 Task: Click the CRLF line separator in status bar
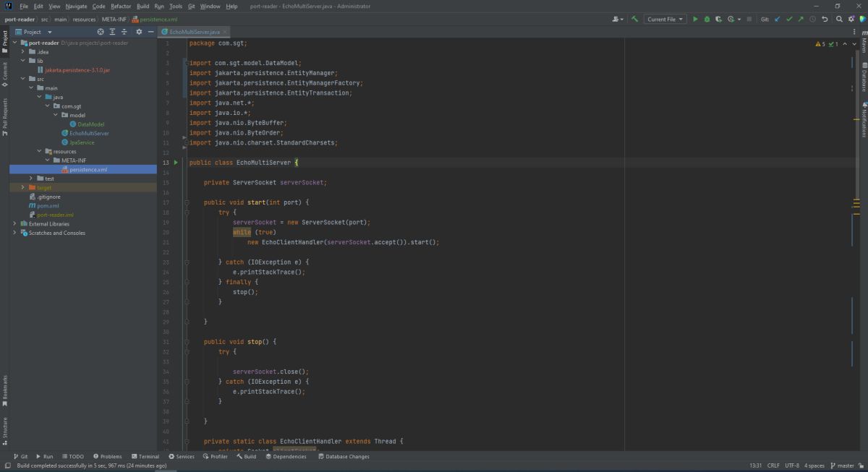tap(773, 465)
